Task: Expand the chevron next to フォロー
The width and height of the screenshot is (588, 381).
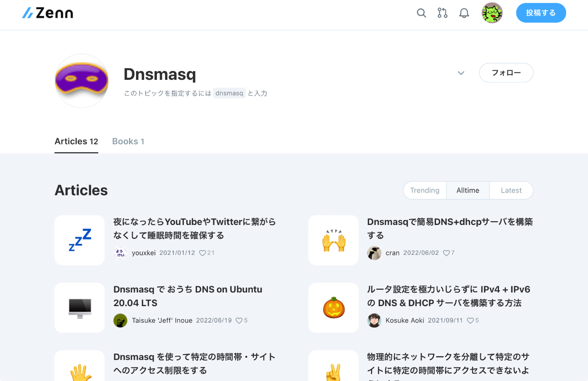Action: (461, 73)
